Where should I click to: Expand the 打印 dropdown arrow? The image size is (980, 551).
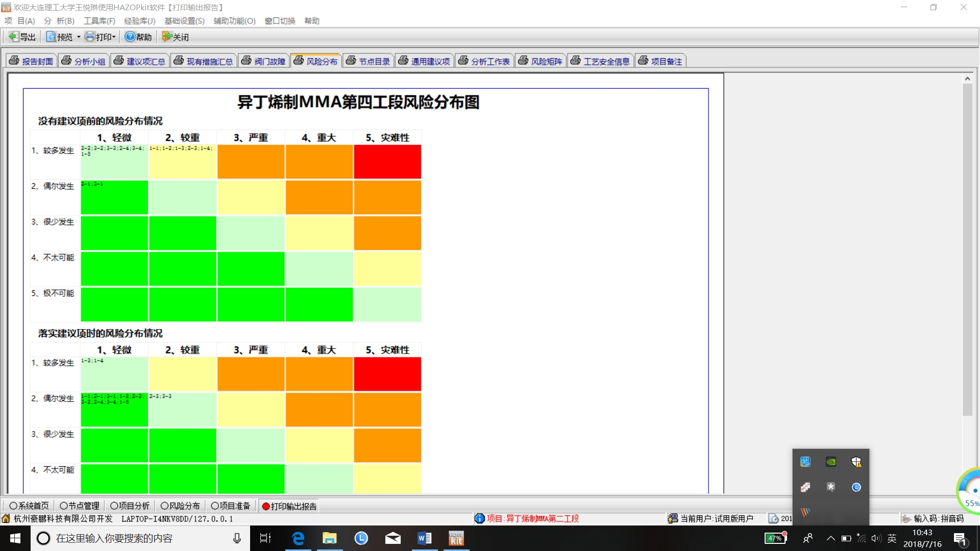coord(114,37)
